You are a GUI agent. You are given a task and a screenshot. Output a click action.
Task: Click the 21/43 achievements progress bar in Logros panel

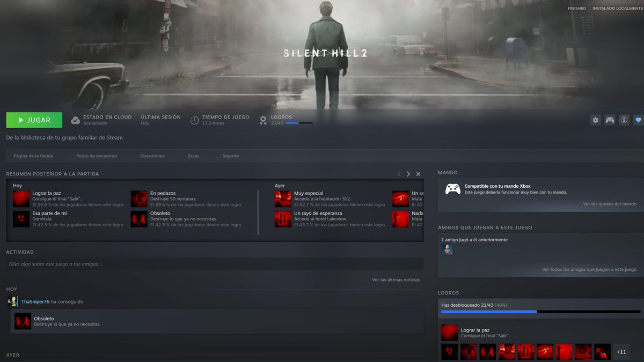click(541, 312)
